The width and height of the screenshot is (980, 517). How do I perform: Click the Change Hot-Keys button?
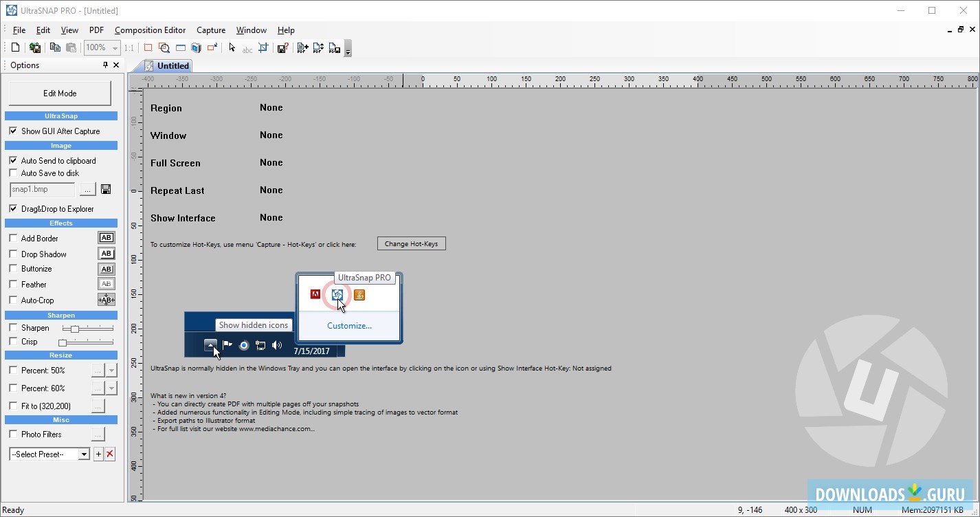[x=411, y=243]
